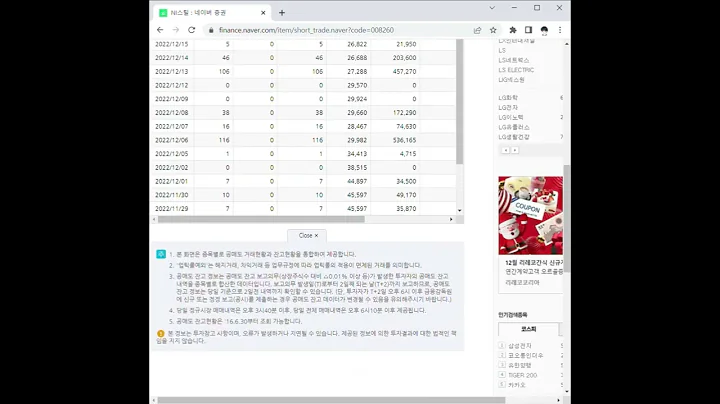Reload the current Naver Finance page
Screen dimensions: 720x404
(x=191, y=30)
